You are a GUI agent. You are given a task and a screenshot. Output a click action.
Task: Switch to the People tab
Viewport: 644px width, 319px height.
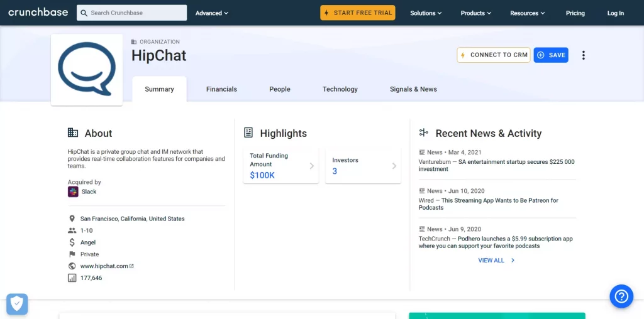280,89
